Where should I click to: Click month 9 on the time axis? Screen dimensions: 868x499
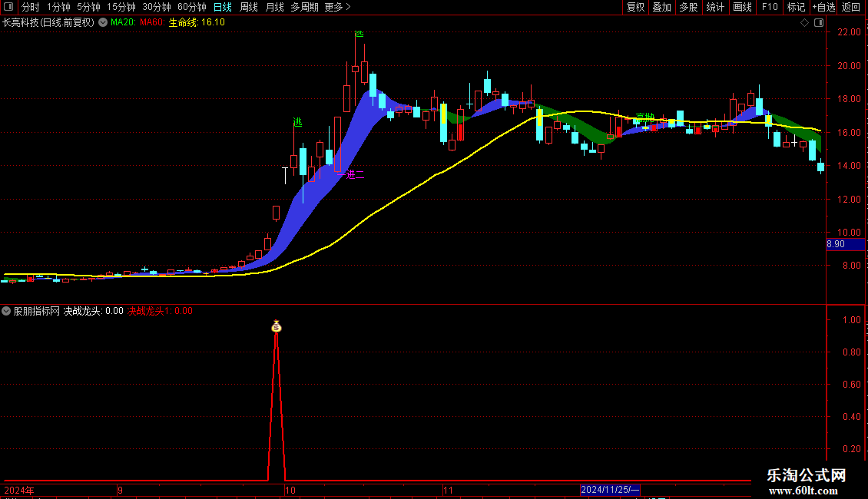pyautogui.click(x=120, y=490)
